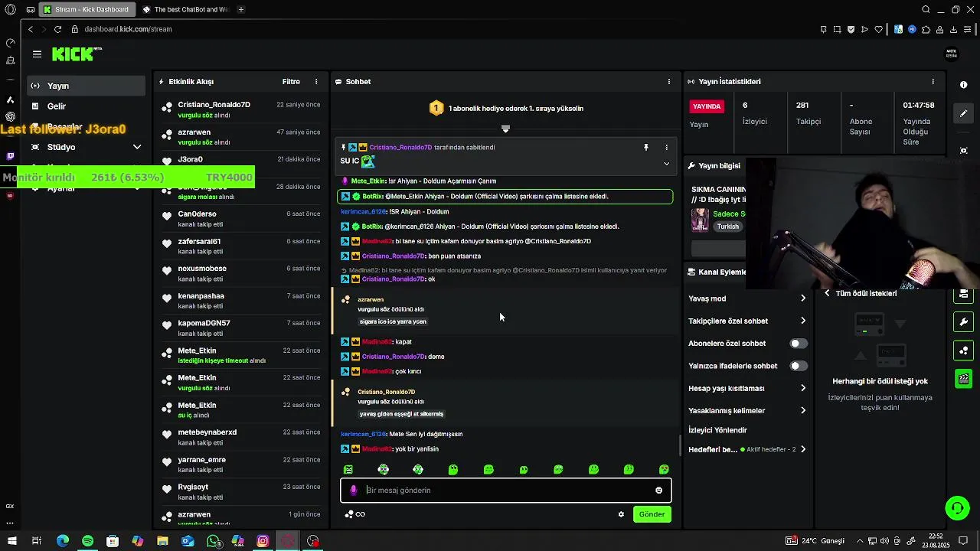Go back in browser navigation
This screenshot has height=551, width=980.
click(30, 29)
